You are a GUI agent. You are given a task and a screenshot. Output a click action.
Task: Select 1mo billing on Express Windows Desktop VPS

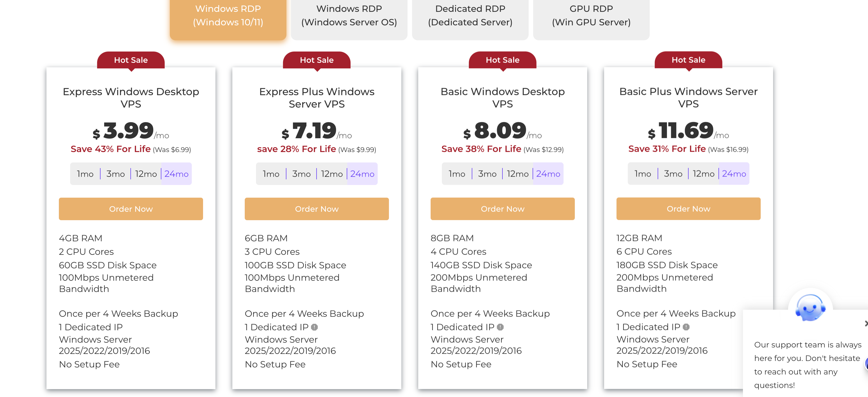(85, 173)
